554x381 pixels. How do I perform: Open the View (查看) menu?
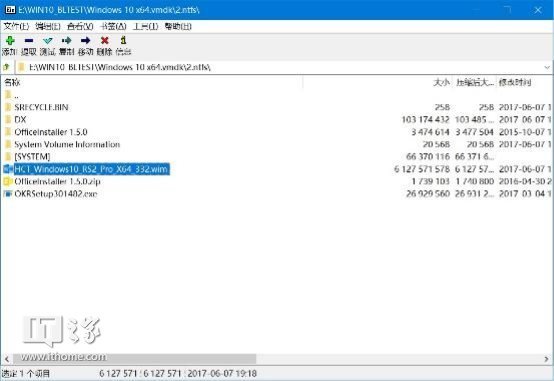(80, 26)
